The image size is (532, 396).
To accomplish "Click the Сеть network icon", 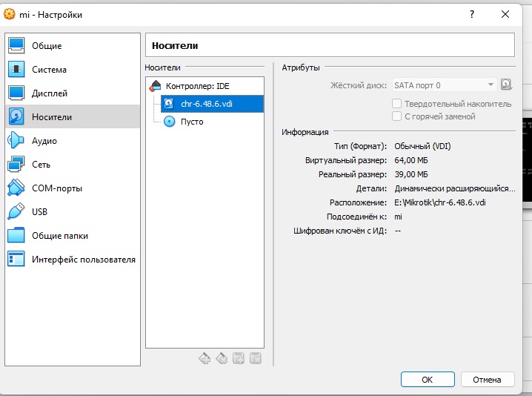I will (16, 165).
